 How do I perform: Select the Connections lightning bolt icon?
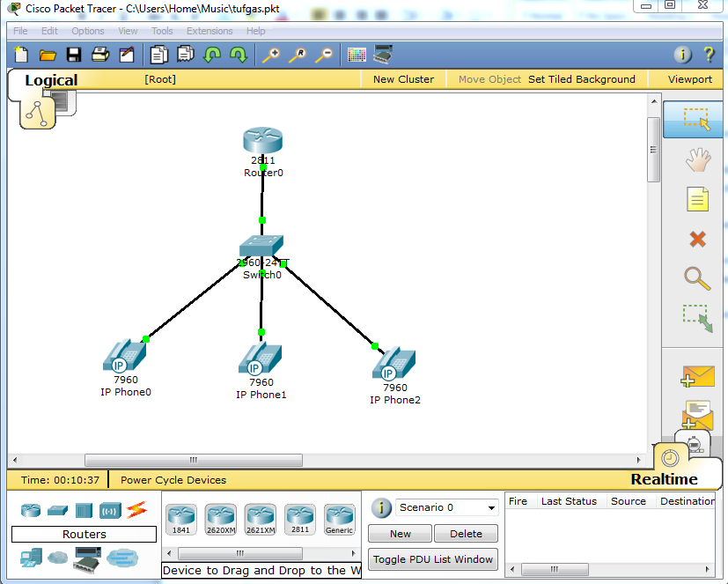coord(137,510)
